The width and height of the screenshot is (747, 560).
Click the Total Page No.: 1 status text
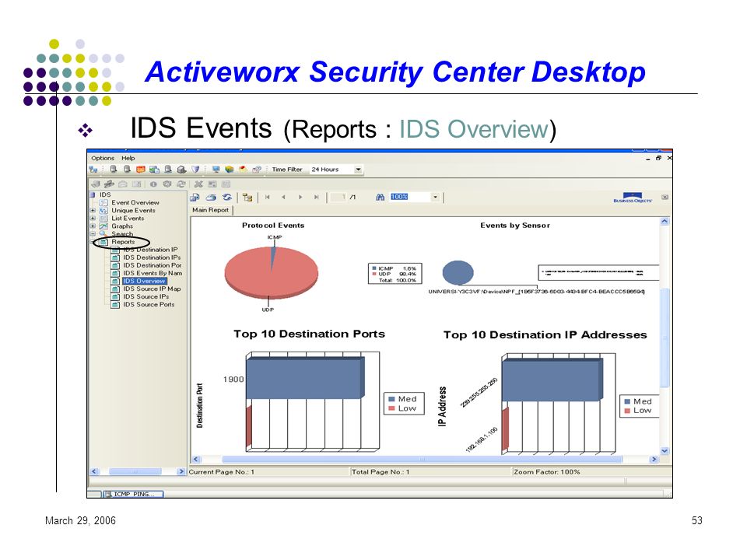click(x=381, y=472)
